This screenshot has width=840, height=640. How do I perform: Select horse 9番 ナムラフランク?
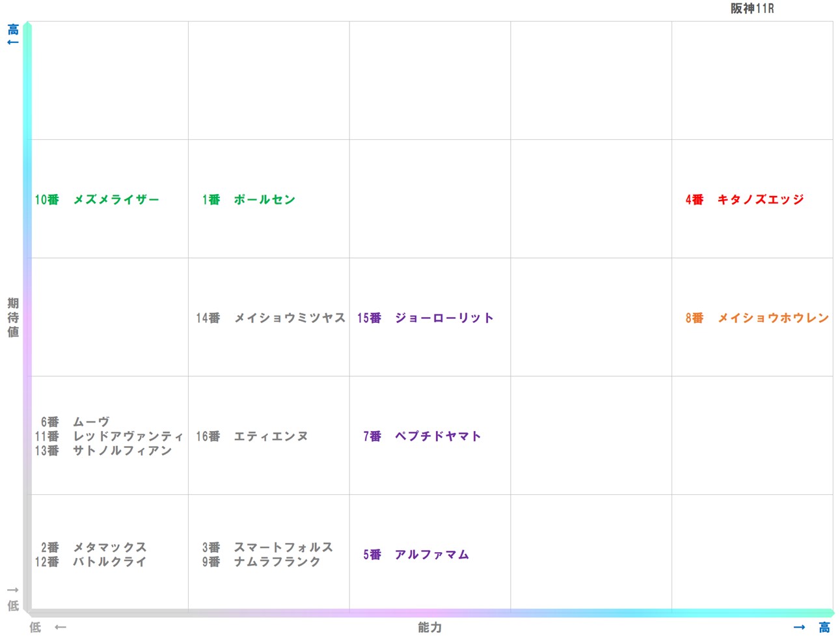(259, 562)
